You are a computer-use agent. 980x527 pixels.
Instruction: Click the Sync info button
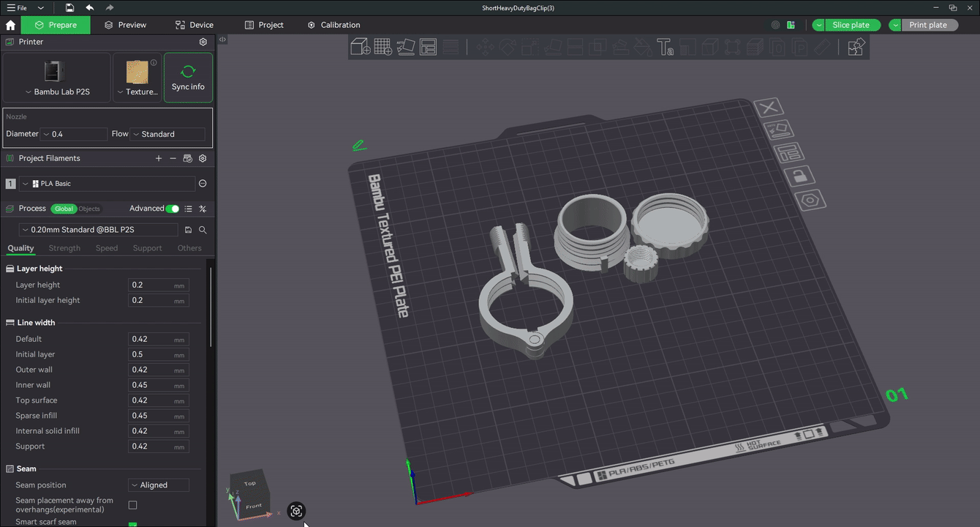[187, 77]
